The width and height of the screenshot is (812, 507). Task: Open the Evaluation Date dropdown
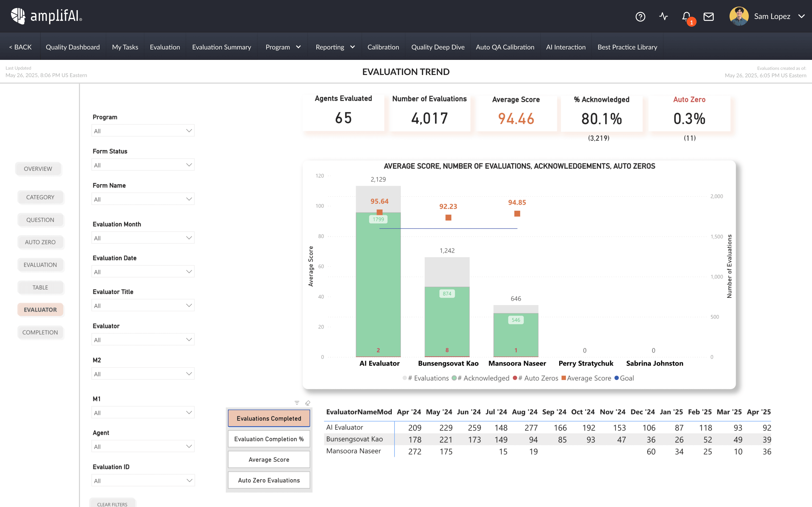click(x=143, y=272)
